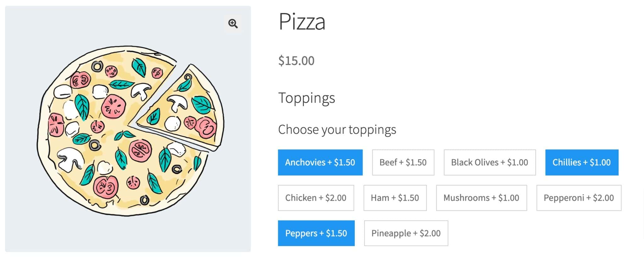The width and height of the screenshot is (644, 257).
Task: Add Mushrooms to the pizza
Action: click(x=481, y=198)
